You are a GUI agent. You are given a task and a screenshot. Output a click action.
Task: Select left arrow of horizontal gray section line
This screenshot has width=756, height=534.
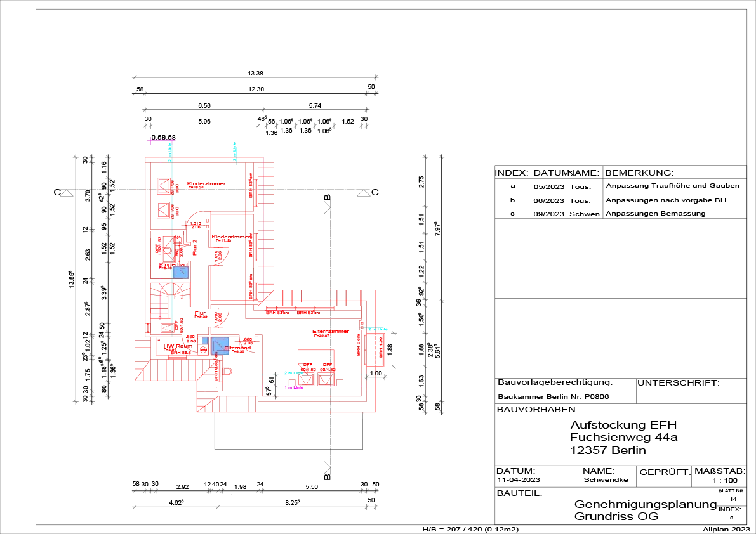65,192
